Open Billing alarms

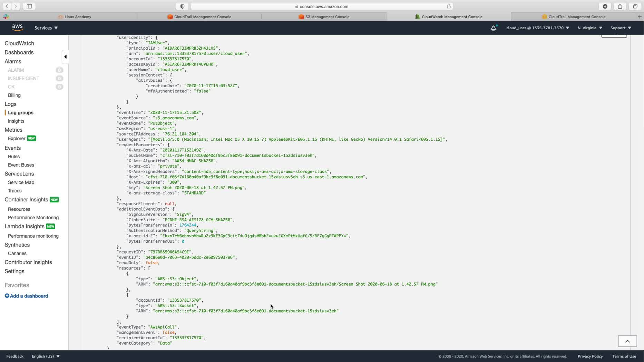14,95
